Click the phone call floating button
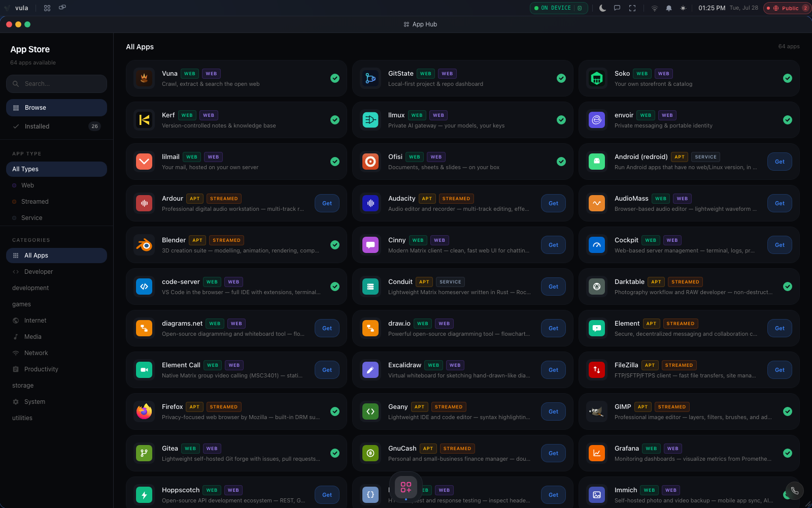The width and height of the screenshot is (812, 508). tap(795, 491)
